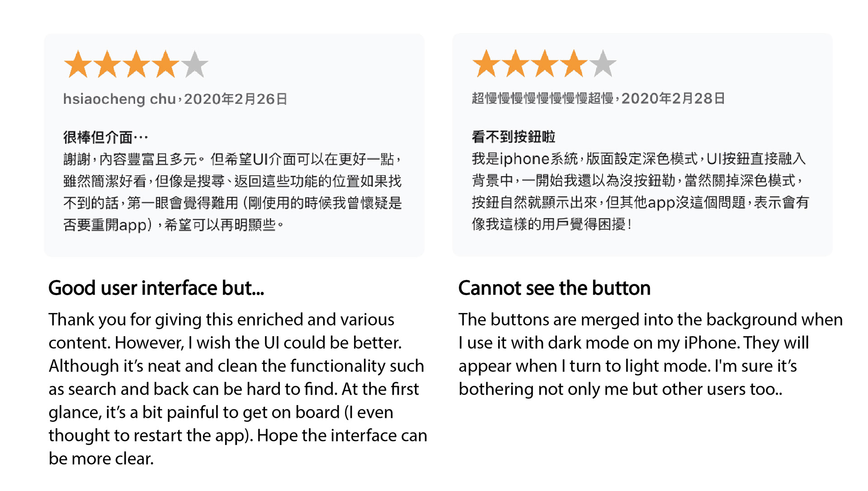
Task: Click the Chinese review body starting with 我是iphone系統
Action: (x=640, y=191)
